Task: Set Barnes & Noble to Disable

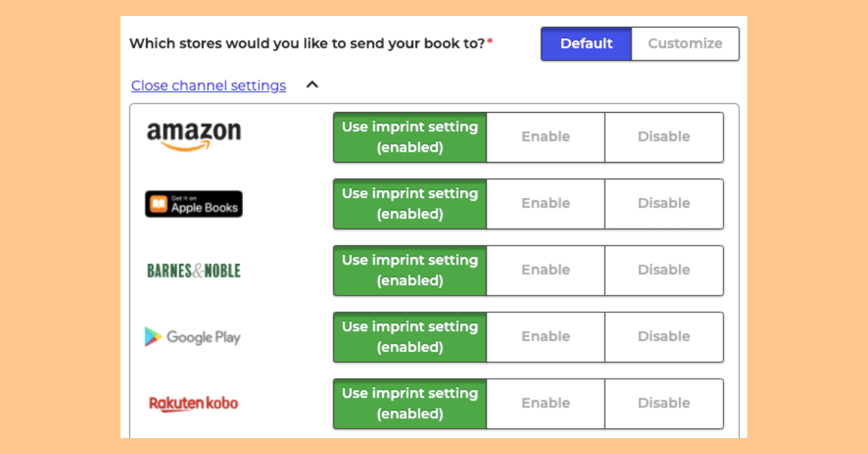Action: [x=664, y=270]
